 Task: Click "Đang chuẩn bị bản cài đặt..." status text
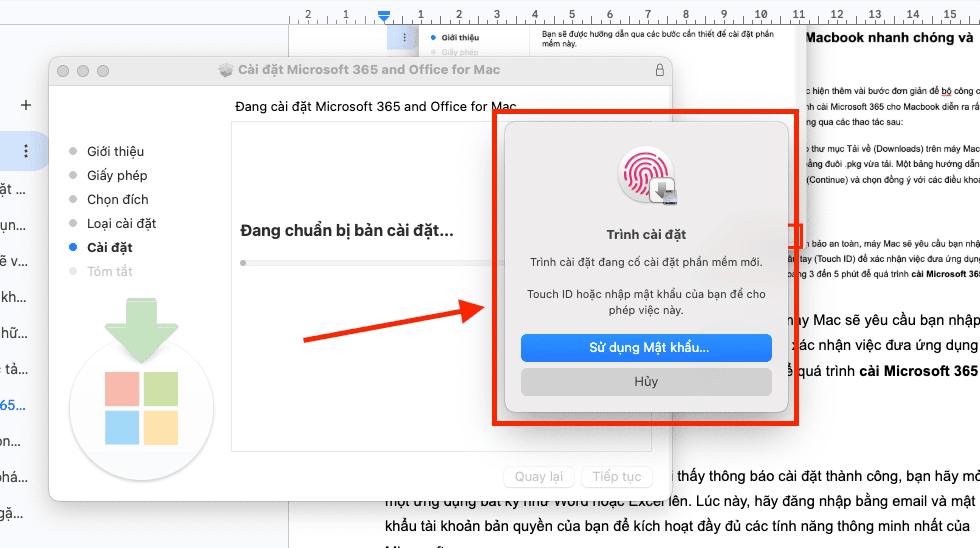[x=347, y=231]
